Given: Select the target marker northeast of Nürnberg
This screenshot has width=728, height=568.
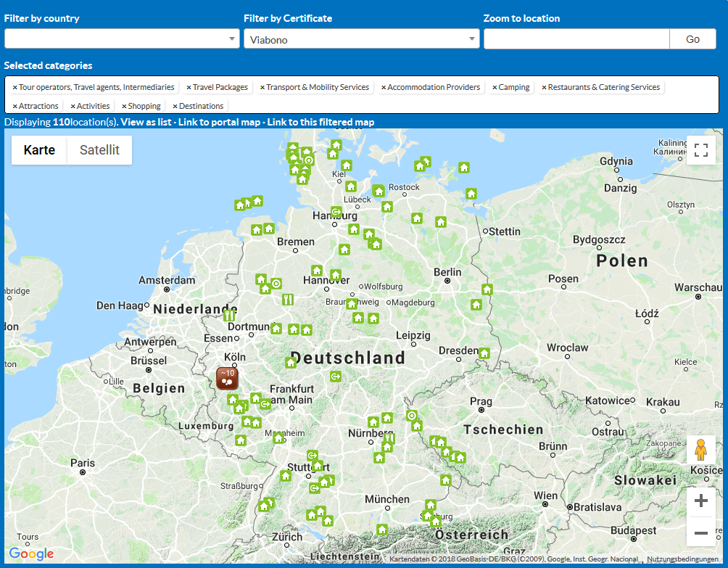Looking at the screenshot, I should pyautogui.click(x=411, y=415).
